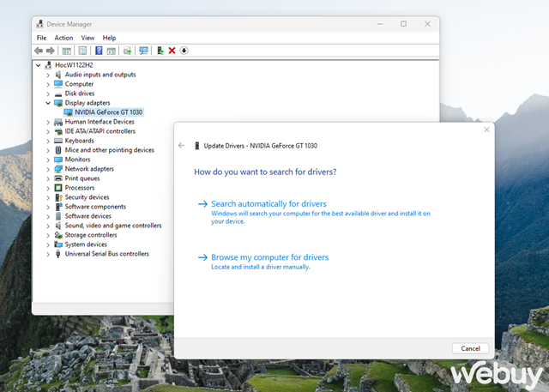Expand the Disk drives chevron

[48, 93]
